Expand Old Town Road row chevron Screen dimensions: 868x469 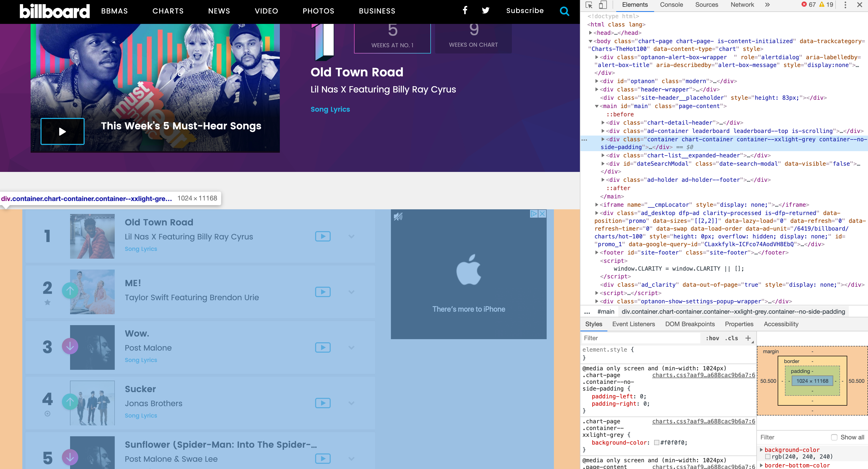click(x=351, y=237)
